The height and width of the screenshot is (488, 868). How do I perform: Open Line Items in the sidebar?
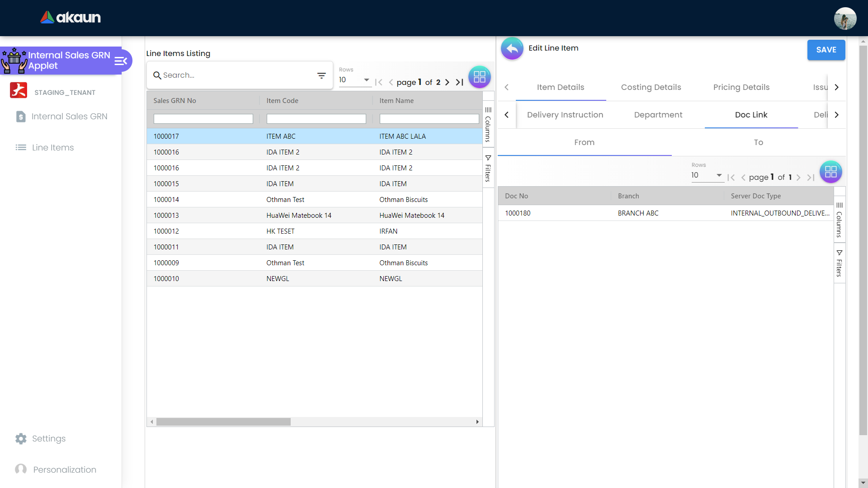52,148
